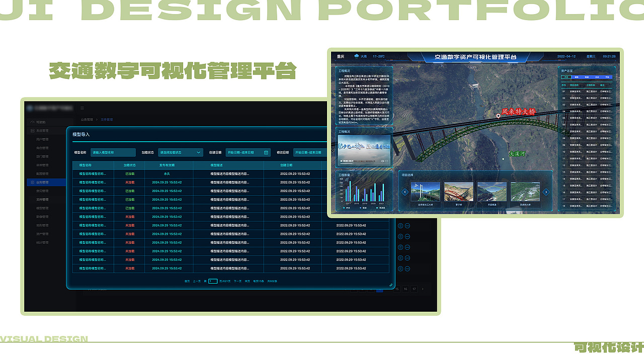The width and height of the screenshot is (644, 362).
Task: Click the 2021 bar group in 工程数量 chart
Action: click(382, 193)
